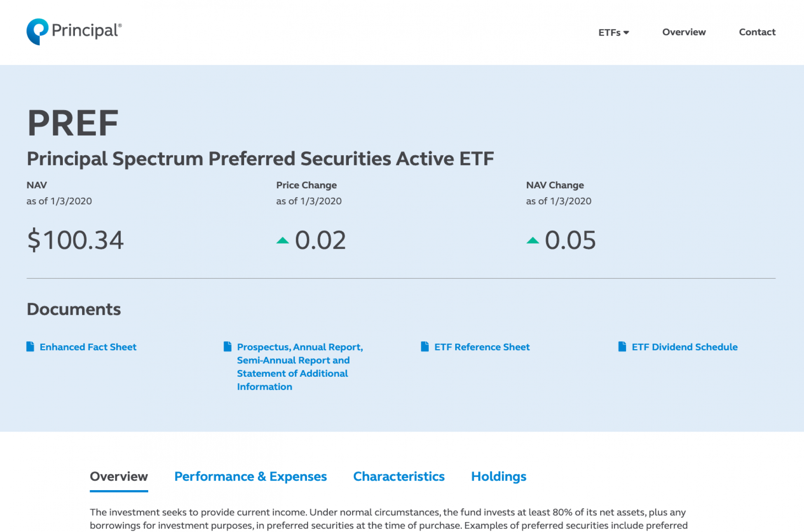Click the ETF Dividend Schedule link
Image resolution: width=804 pixels, height=532 pixels.
pos(684,347)
